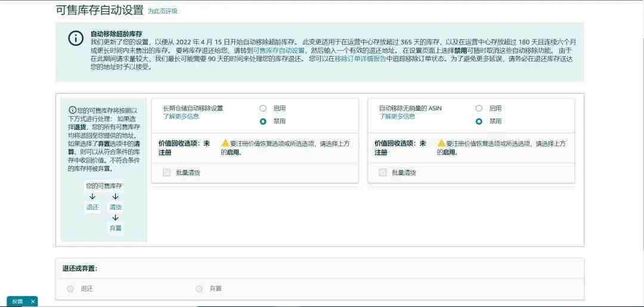Open the 为此页评级 link beside the title
The image size is (644, 307).
pyautogui.click(x=163, y=11)
